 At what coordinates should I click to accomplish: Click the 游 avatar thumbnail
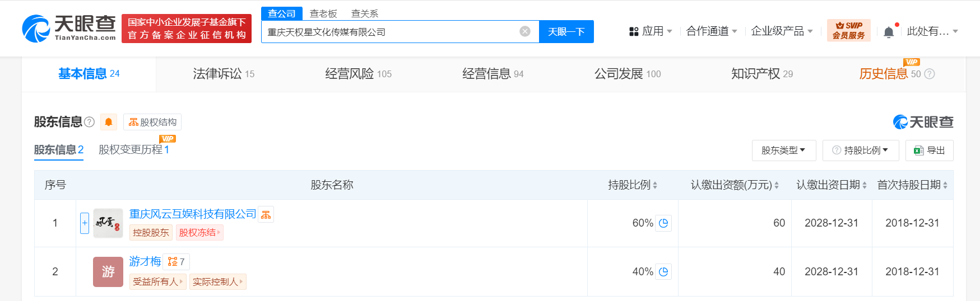click(x=108, y=272)
